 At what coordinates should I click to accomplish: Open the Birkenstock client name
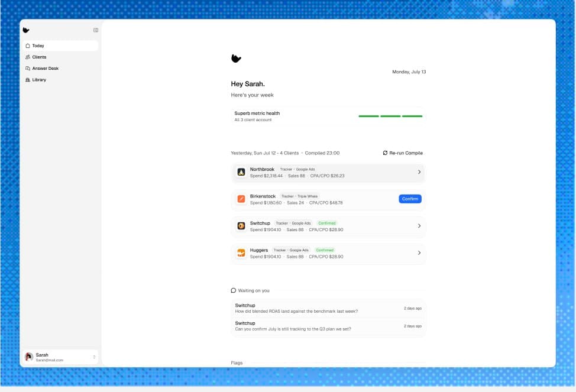[263, 196]
